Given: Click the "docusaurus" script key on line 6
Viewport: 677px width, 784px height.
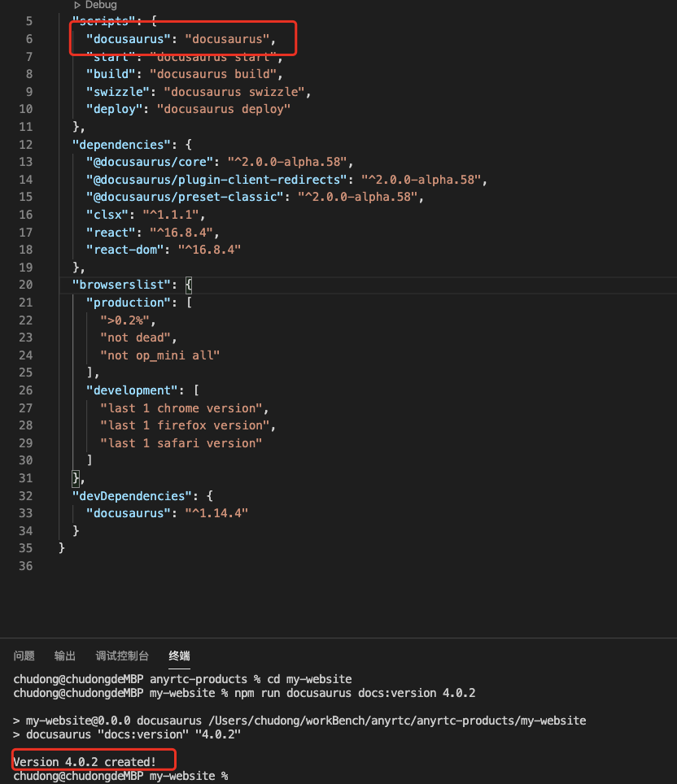Looking at the screenshot, I should (128, 39).
